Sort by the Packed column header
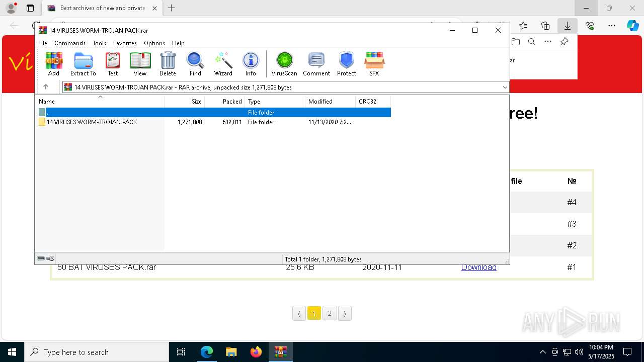 [x=225, y=102]
